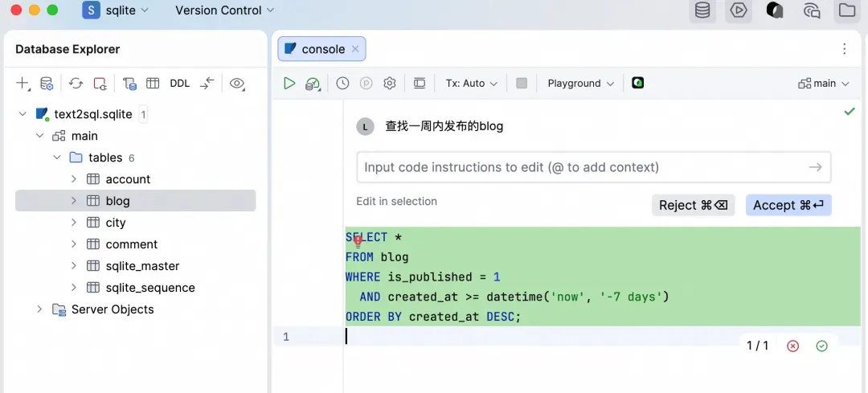Viewport: 868px width, 393px height.
Task: Click the DDL button in explorer toolbar
Action: point(180,84)
